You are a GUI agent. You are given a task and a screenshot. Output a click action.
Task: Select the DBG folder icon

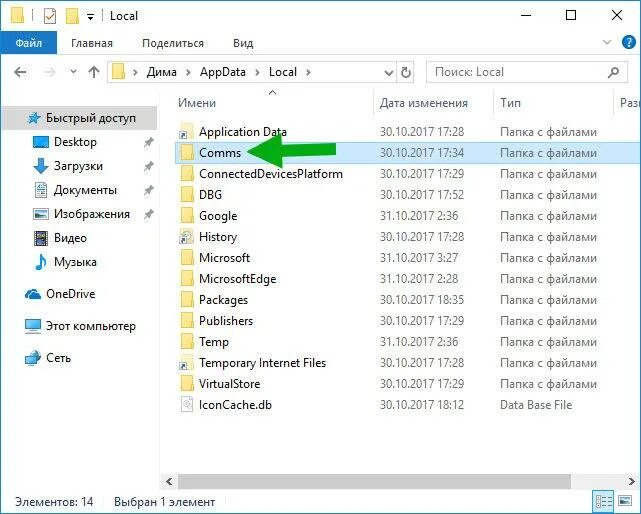pyautogui.click(x=187, y=195)
